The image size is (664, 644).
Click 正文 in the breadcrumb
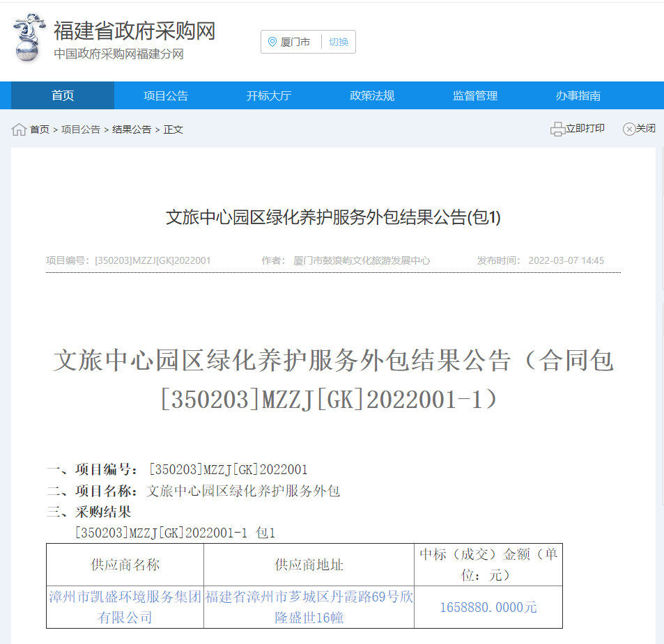173,129
